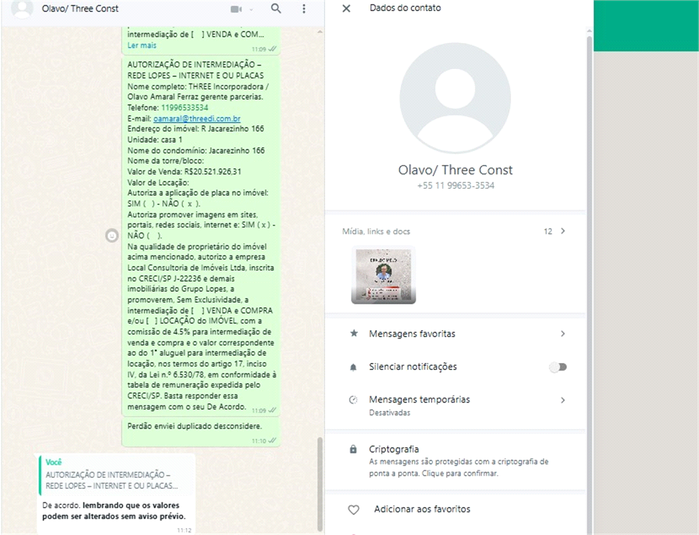Click contact phone +55 11 99653-3534
Screen dimensions: 699x535
456,185
